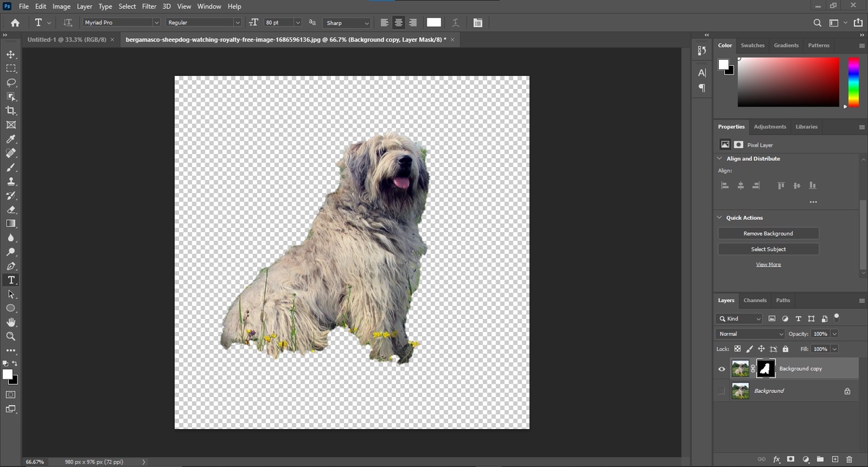Toggle lock all padlock icon
868x467 pixels.
(x=785, y=349)
